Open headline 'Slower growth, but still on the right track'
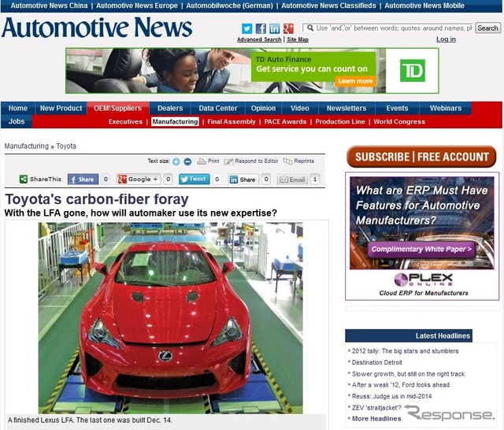 [408, 374]
